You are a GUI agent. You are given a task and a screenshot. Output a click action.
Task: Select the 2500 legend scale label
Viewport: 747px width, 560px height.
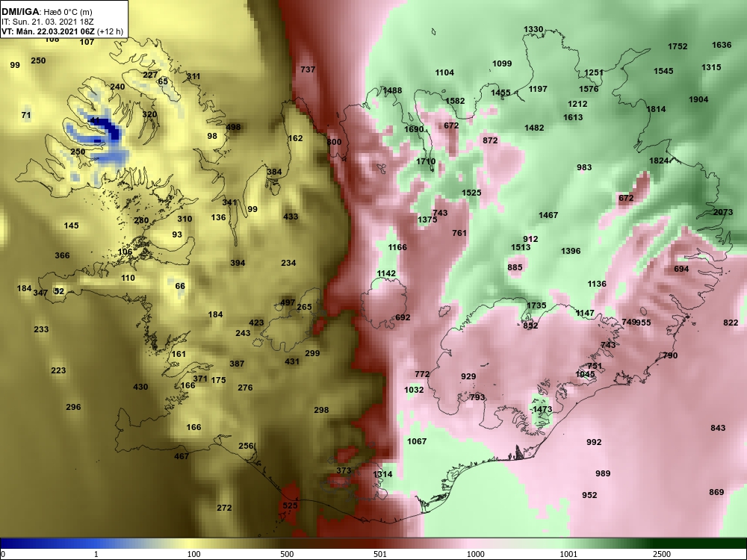coord(661,554)
